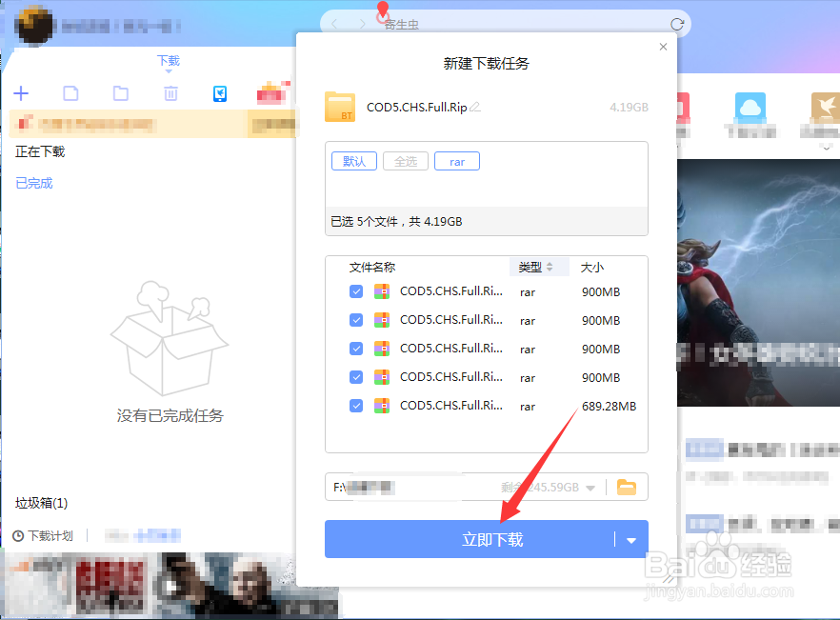Image resolution: width=840 pixels, height=620 pixels.
Task: Open the downloaded files folder icon
Action: [120, 93]
